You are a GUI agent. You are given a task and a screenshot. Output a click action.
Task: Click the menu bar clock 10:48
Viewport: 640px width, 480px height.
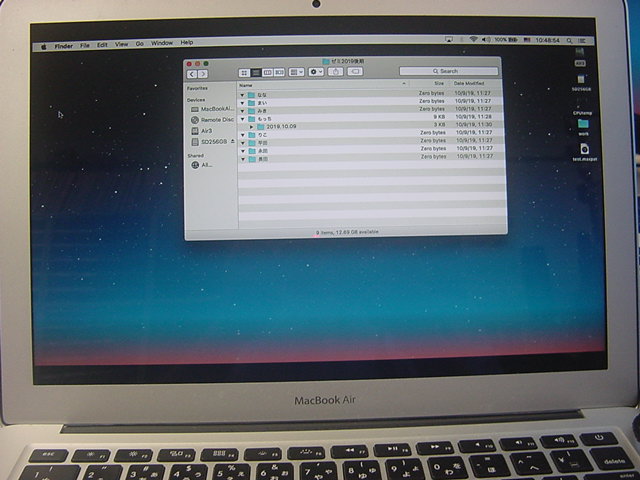(x=547, y=40)
